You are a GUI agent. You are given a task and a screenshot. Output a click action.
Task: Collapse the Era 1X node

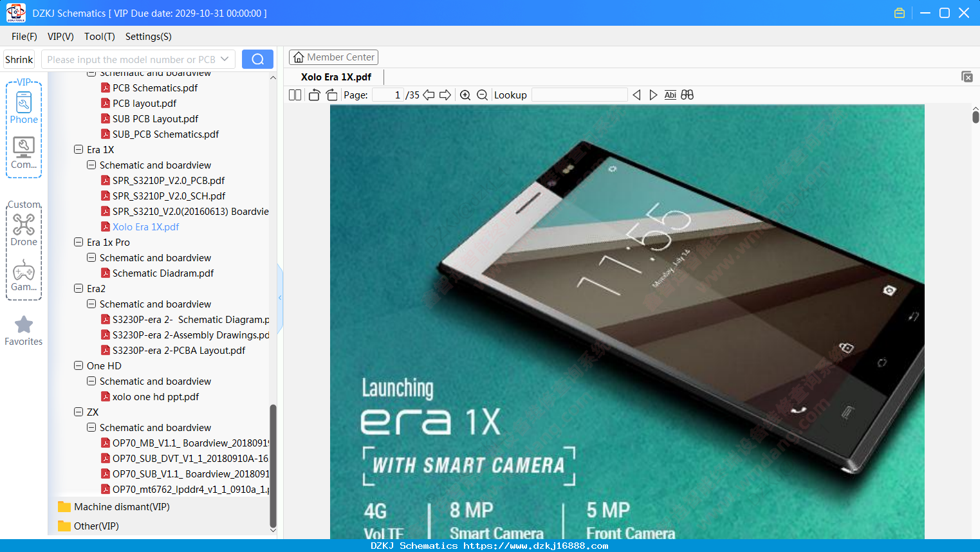tap(79, 150)
